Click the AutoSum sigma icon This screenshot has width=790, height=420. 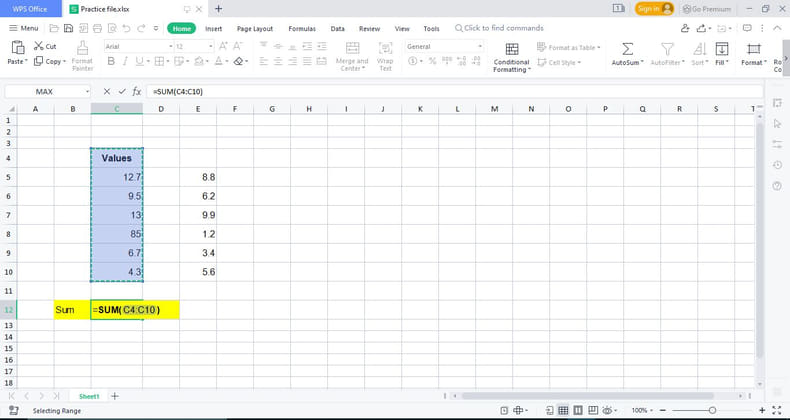pos(627,49)
